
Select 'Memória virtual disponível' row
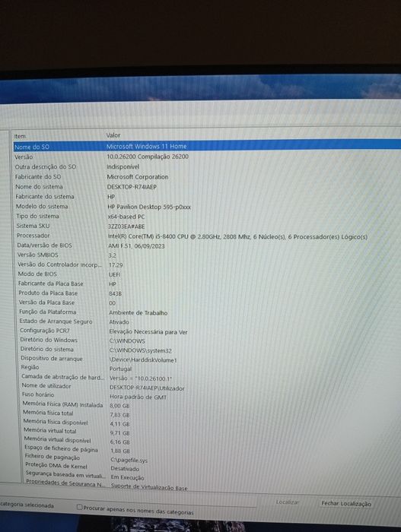[x=57, y=440]
